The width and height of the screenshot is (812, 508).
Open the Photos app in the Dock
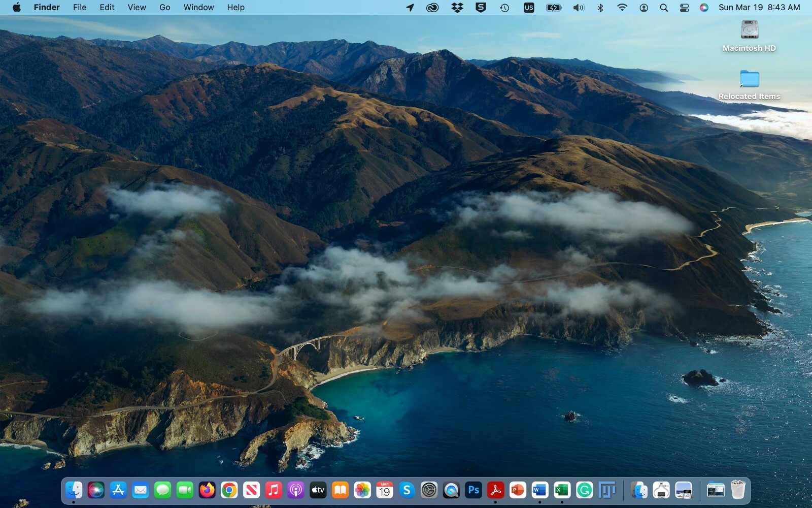[x=362, y=490]
